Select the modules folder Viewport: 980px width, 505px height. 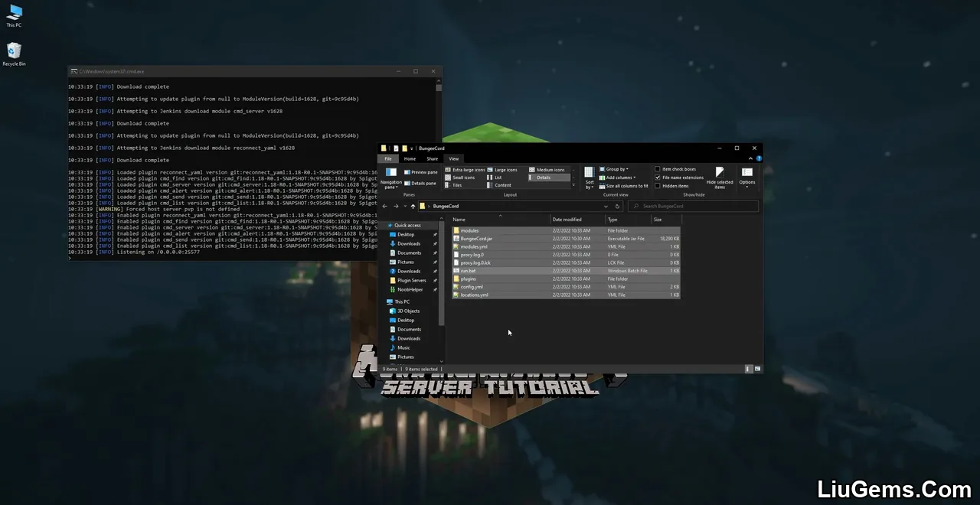click(x=566, y=230)
